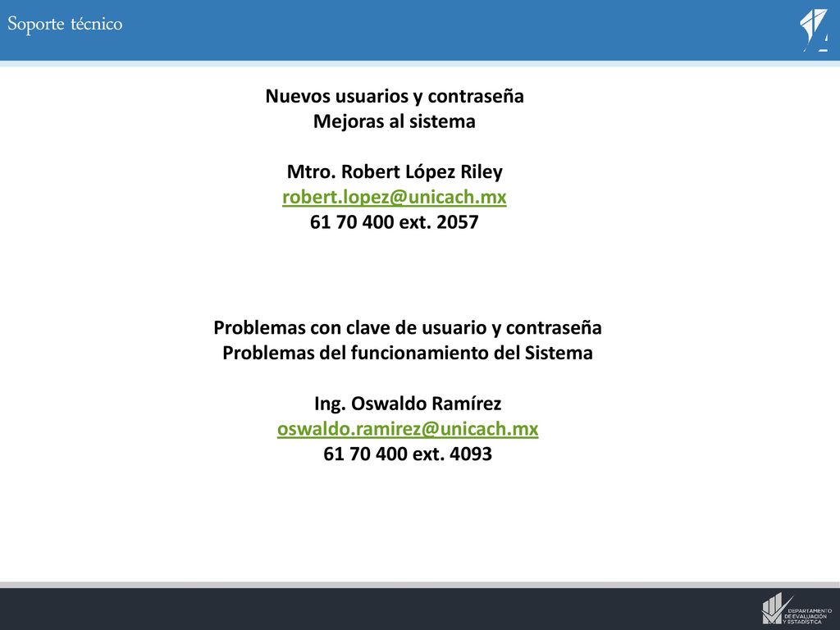Click the name Mtro. Robert López Riley

click(395, 172)
